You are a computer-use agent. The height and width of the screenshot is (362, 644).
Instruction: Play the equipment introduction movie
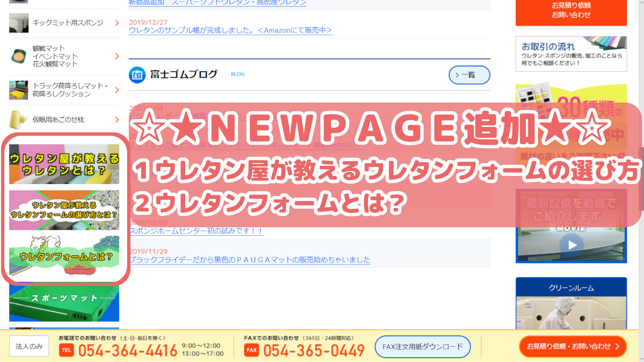[x=572, y=245]
